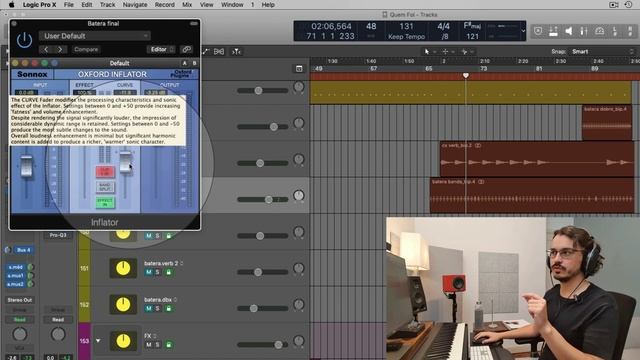Select preset slot A in Inflator
This screenshot has width=640, height=360.
coord(184,63)
